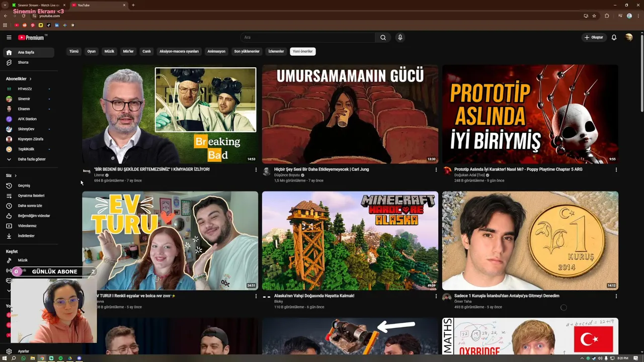
Task: Open the YouTube account avatar menu
Action: (629, 37)
